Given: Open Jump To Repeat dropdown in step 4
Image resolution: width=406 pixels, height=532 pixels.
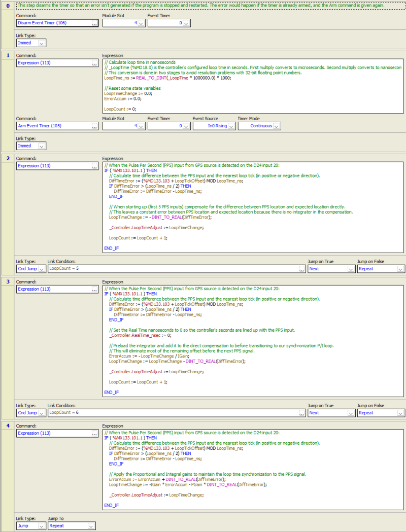Looking at the screenshot, I should (x=91, y=526).
